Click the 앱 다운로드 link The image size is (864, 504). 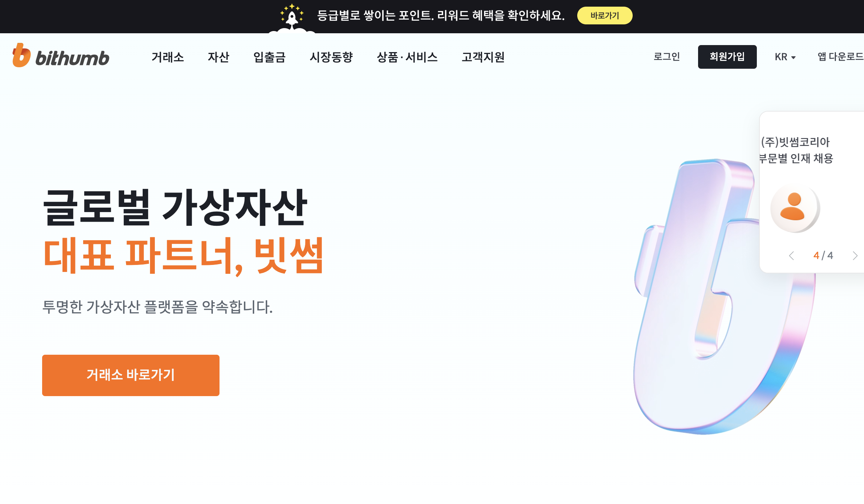coord(840,57)
